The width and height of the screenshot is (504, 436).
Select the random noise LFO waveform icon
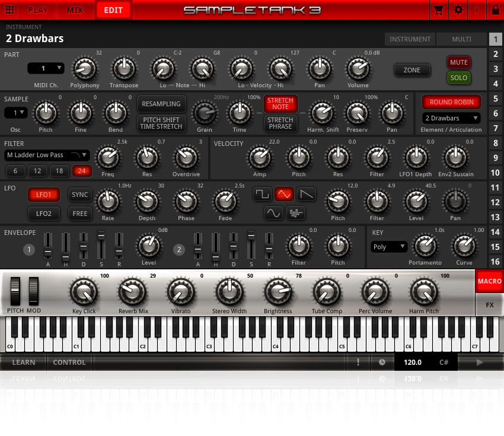tap(296, 213)
